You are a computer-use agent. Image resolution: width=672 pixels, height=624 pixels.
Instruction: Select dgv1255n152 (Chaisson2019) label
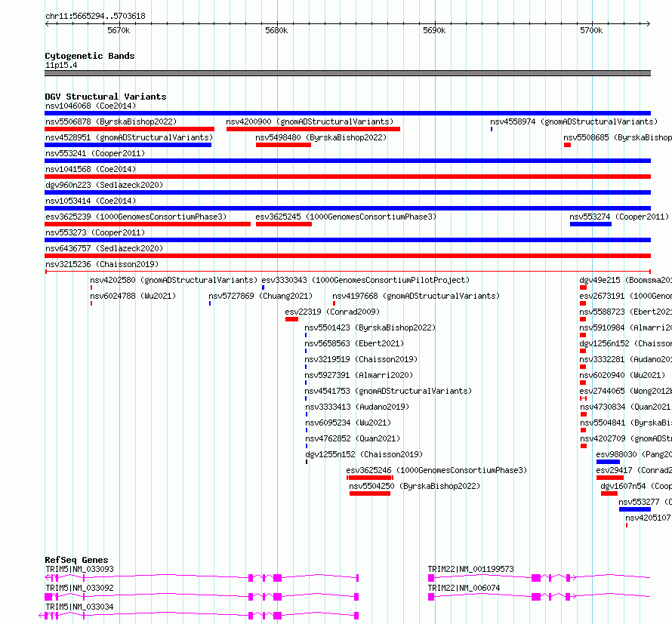[364, 454]
